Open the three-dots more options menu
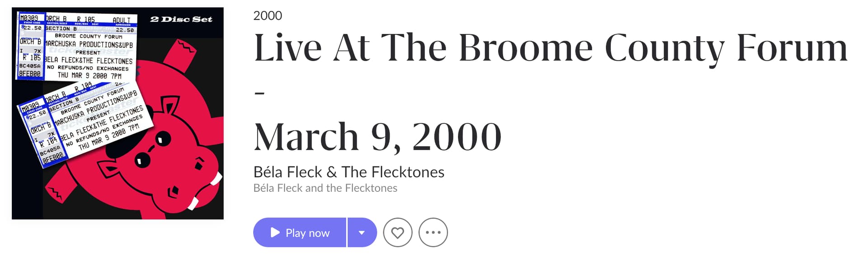Screen dimensions: 868x266 [x=433, y=233]
